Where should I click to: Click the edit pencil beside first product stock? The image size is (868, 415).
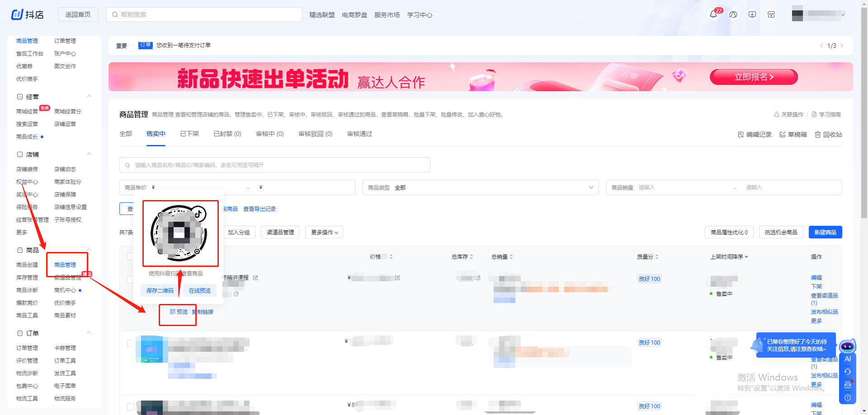pos(478,278)
